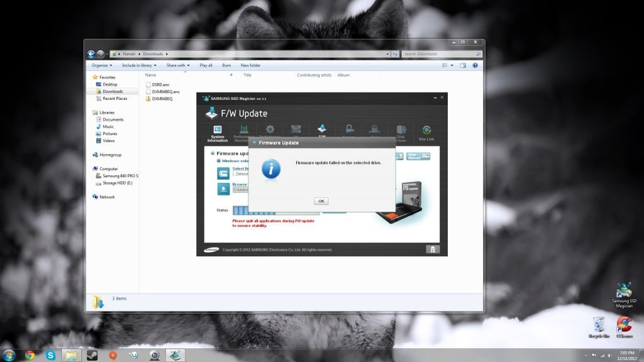Select the DXM04B0Q folder
This screenshot has height=362, width=644.
[162, 99]
